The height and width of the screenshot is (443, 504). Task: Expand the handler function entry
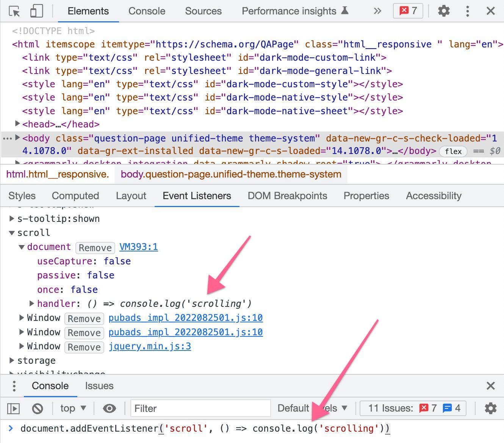(x=32, y=303)
